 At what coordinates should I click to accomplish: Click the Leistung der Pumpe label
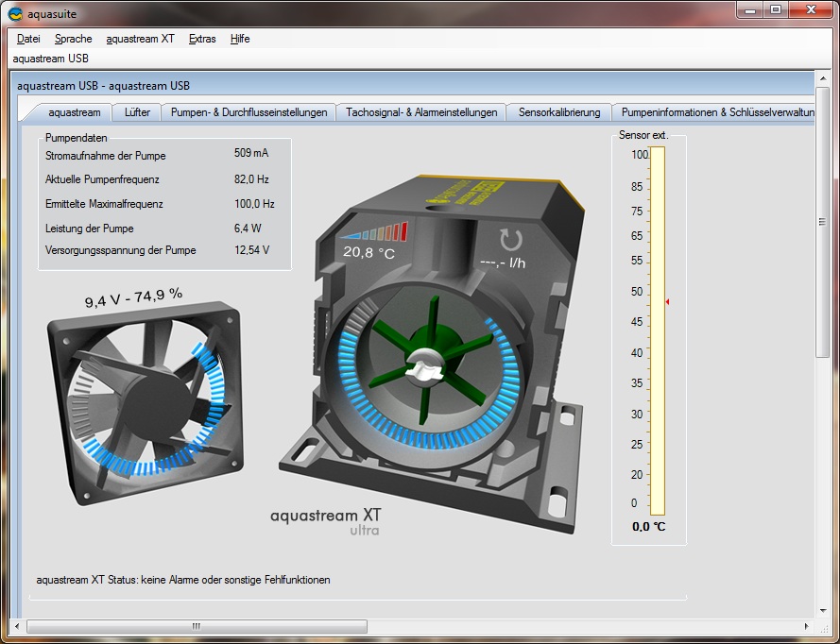click(90, 229)
